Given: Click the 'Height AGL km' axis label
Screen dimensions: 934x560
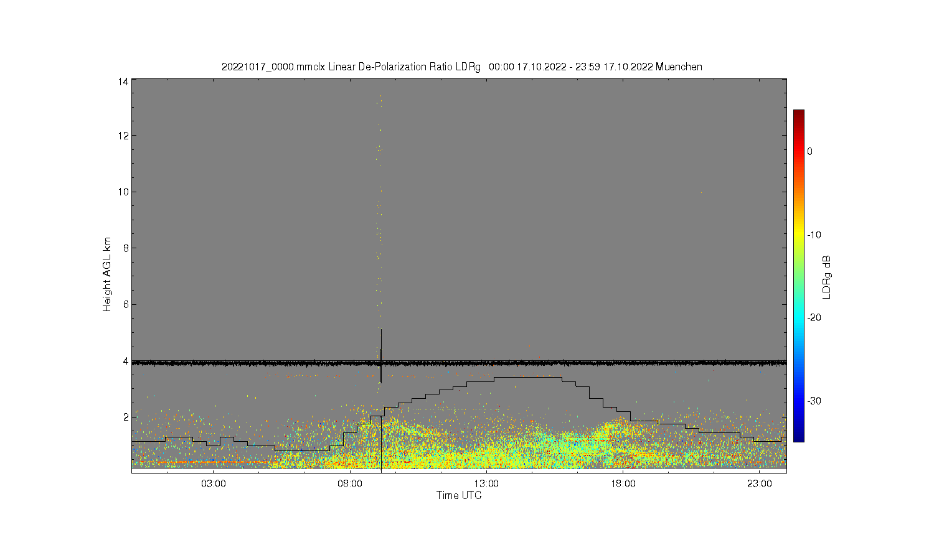Looking at the screenshot, I should coord(107,274).
